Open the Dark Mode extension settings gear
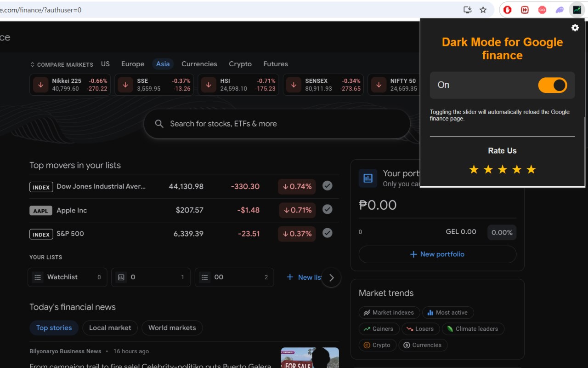 [575, 28]
